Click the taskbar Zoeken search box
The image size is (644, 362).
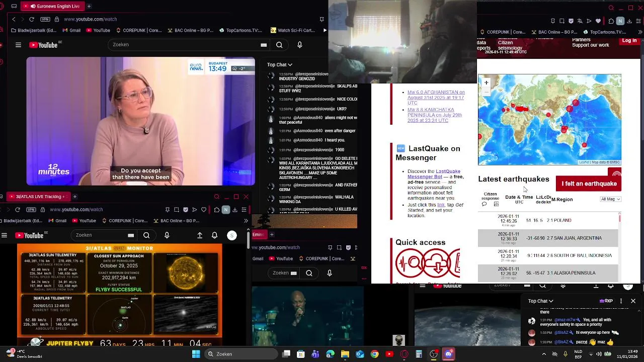[241, 354]
